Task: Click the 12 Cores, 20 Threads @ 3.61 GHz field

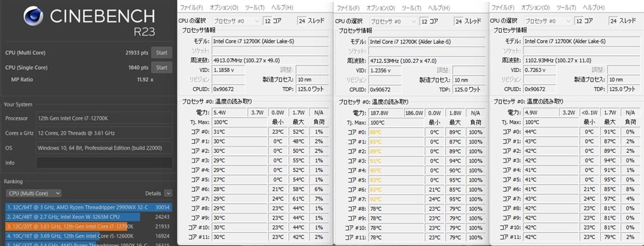Action: [x=104, y=133]
